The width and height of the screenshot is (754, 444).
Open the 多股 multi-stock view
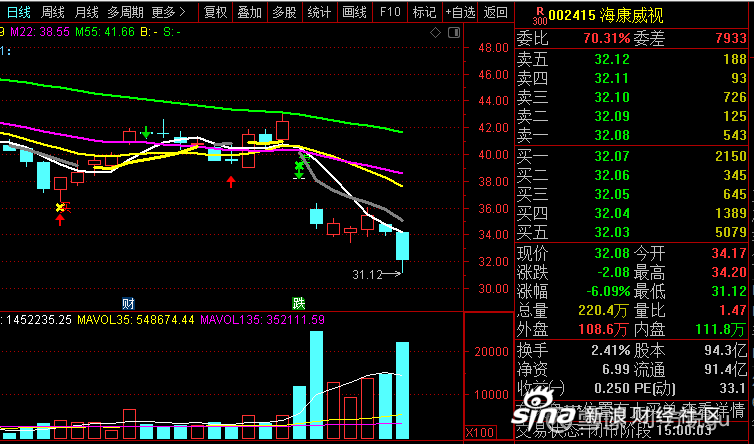[284, 12]
